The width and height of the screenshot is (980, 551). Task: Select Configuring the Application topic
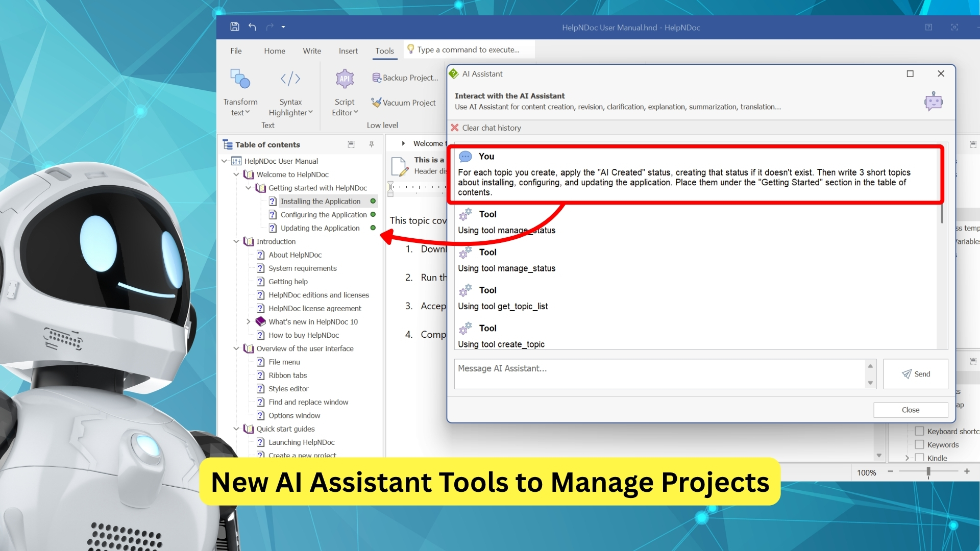tap(324, 215)
